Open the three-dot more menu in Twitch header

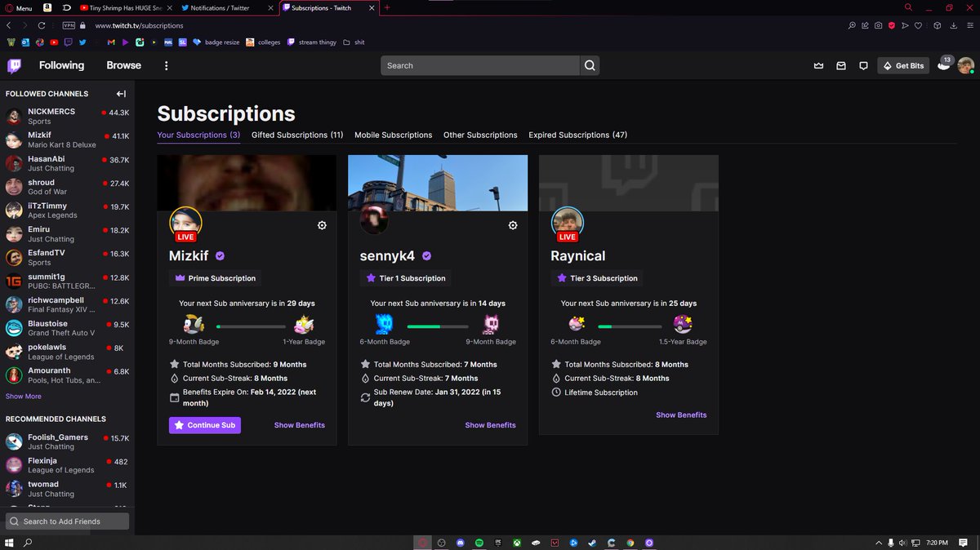click(x=167, y=66)
